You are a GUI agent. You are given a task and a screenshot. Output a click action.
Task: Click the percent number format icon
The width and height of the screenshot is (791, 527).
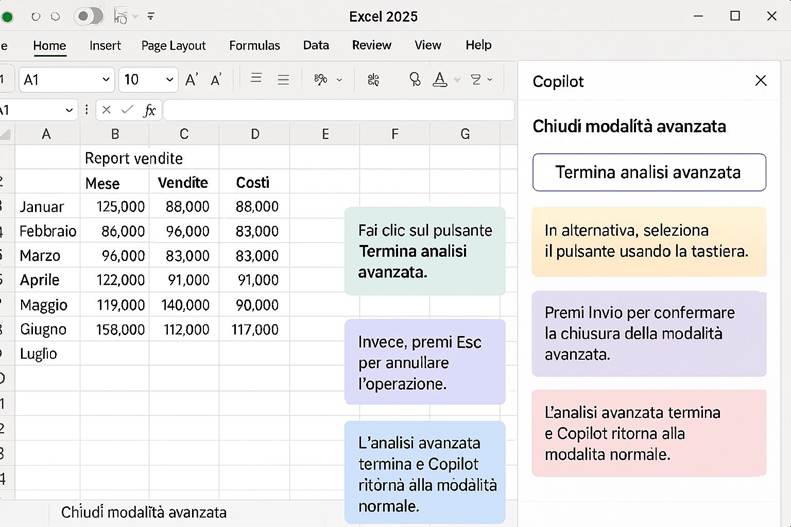click(320, 79)
